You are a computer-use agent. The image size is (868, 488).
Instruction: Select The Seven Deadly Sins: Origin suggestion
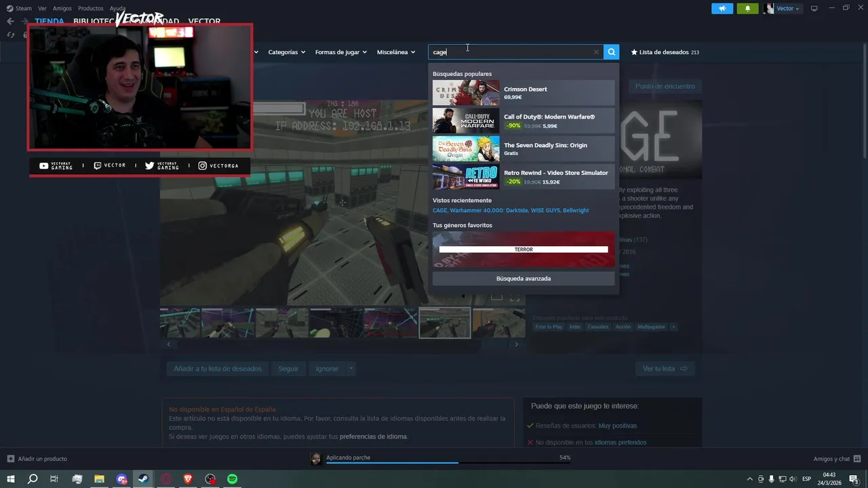coord(524,148)
